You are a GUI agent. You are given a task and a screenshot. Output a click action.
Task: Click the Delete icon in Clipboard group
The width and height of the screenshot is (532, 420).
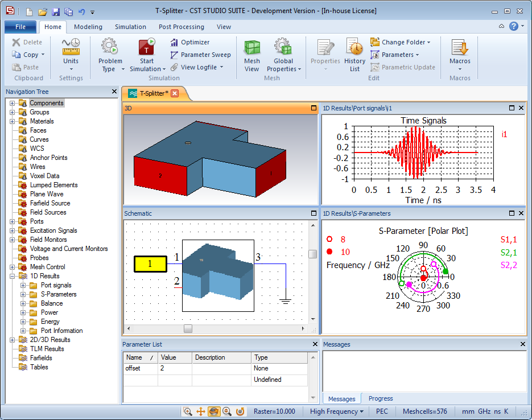point(16,42)
